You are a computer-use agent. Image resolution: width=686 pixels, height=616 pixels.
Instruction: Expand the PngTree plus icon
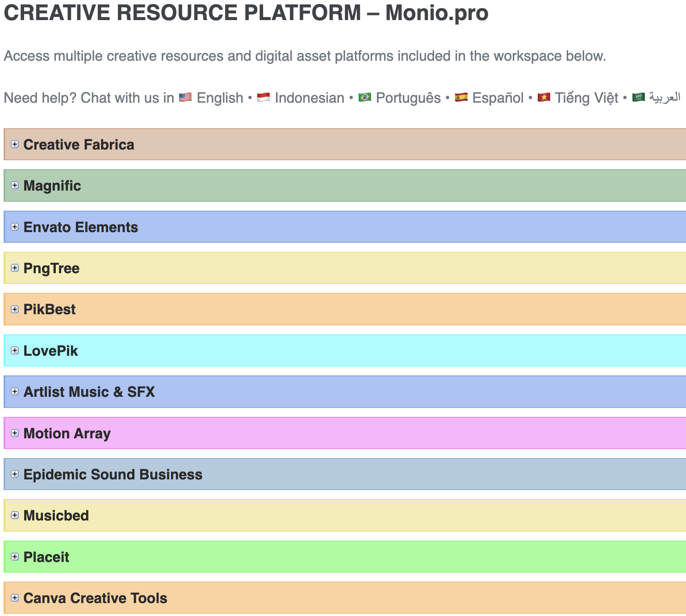tap(15, 268)
